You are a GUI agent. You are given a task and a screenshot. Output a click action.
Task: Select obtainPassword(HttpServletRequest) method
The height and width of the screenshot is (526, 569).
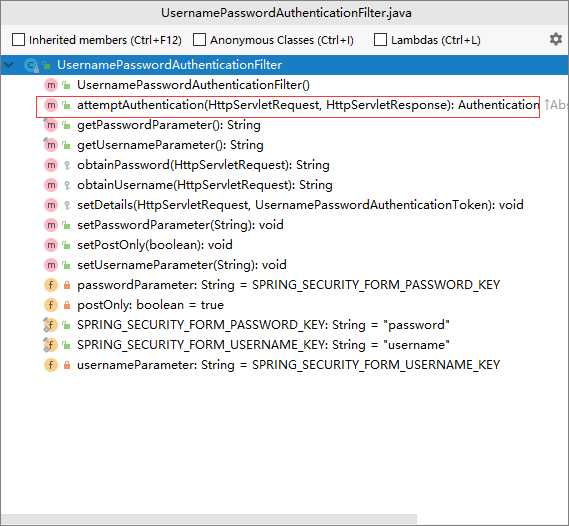(x=203, y=165)
